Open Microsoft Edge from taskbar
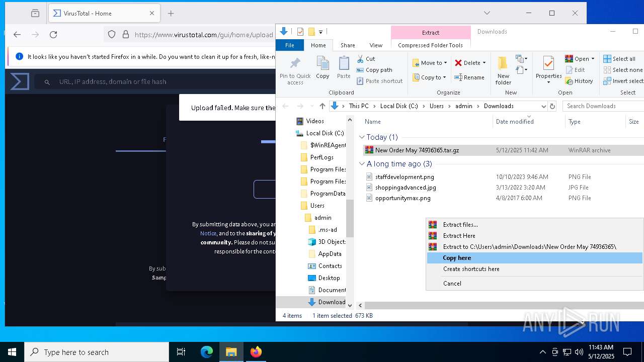The image size is (644, 362). (x=207, y=352)
